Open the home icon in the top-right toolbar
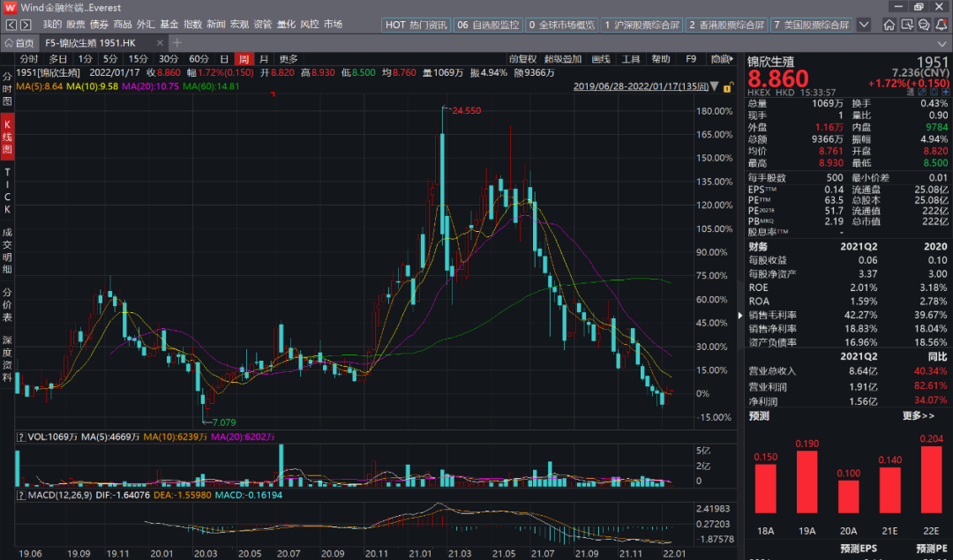Image resolution: width=953 pixels, height=560 pixels. [889, 25]
